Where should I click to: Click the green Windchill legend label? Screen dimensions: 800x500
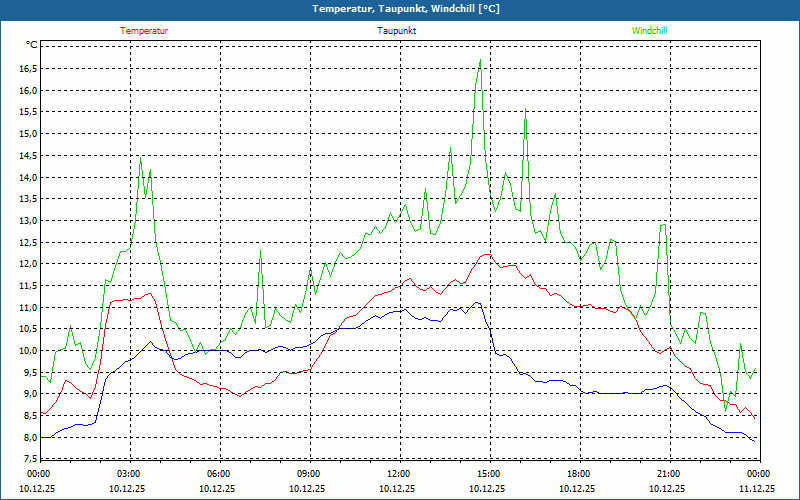click(650, 31)
